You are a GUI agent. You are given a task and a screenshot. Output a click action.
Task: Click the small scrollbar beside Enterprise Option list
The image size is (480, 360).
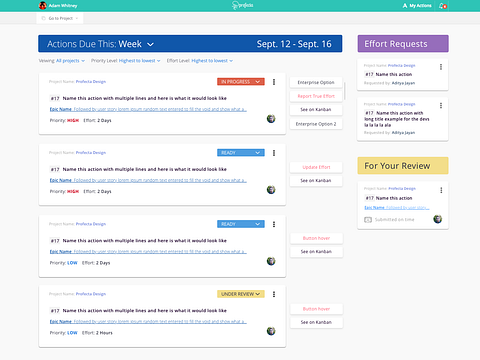tap(344, 91)
